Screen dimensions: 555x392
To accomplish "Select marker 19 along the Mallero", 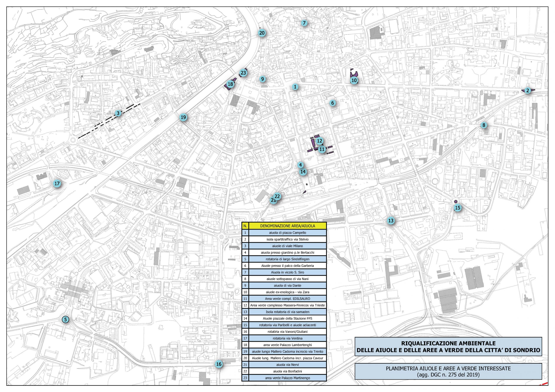I will click(183, 118).
